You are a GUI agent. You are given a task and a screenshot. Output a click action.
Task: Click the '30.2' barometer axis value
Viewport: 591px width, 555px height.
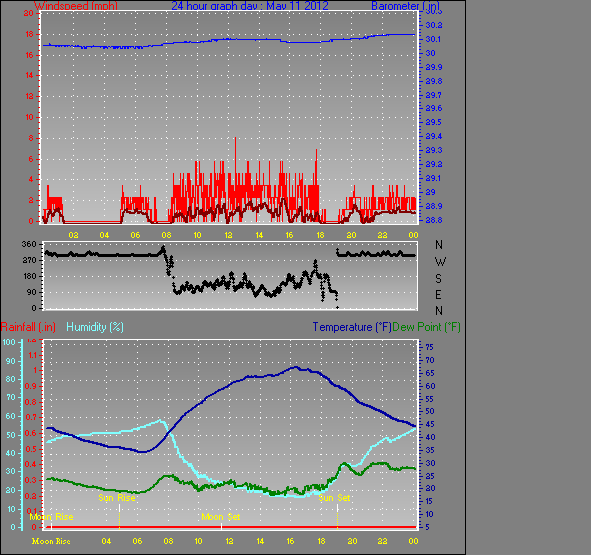point(434,25)
